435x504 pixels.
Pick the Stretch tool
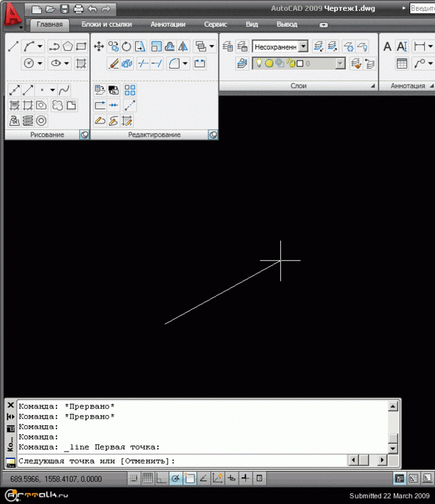click(140, 46)
